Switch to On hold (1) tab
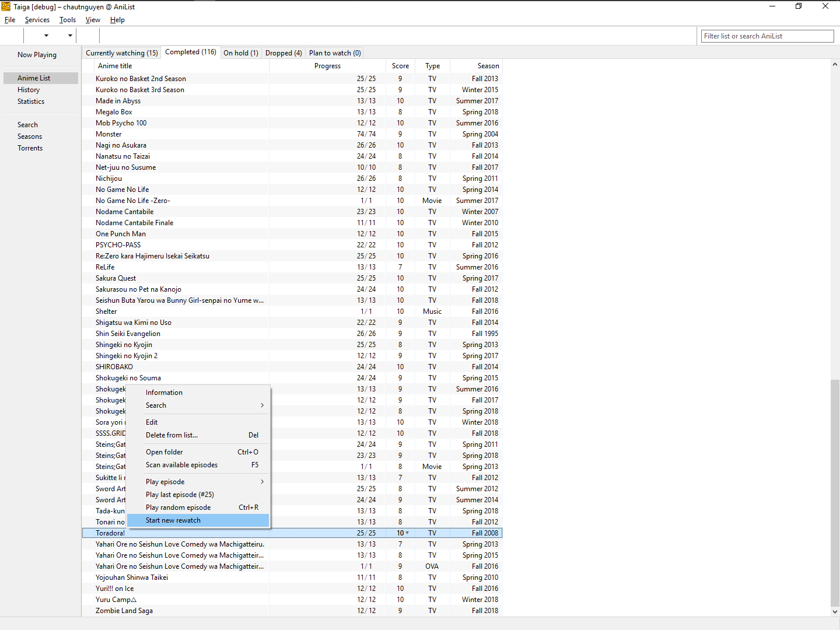Viewport: 840px width, 630px height. click(x=241, y=53)
